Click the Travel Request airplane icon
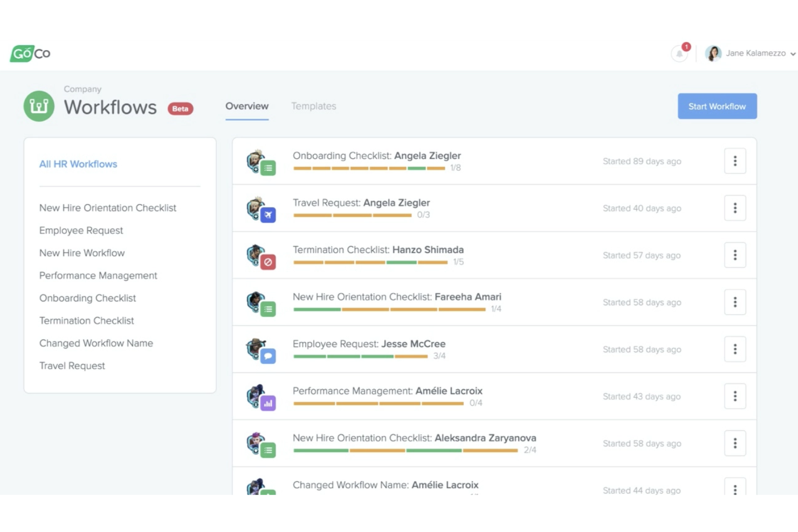The height and width of the screenshot is (532, 798). tap(268, 215)
